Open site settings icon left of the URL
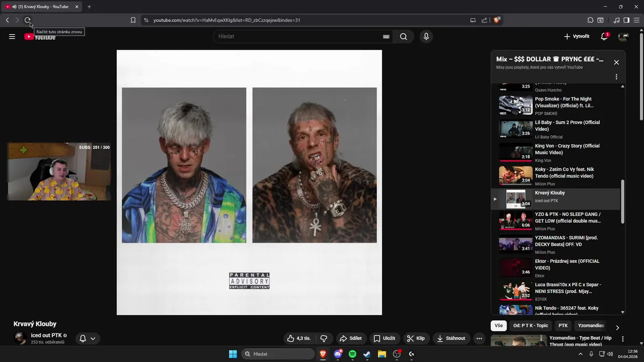This screenshot has height=362, width=644. click(146, 20)
